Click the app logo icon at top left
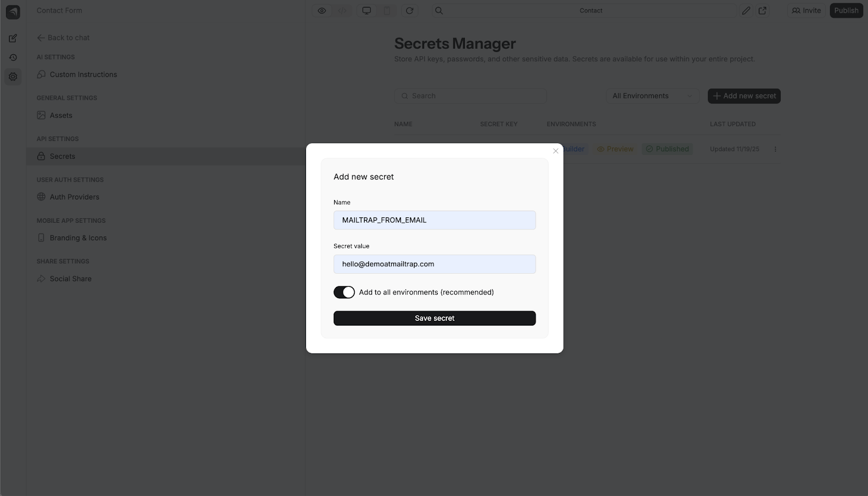Image resolution: width=868 pixels, height=496 pixels. click(x=12, y=12)
